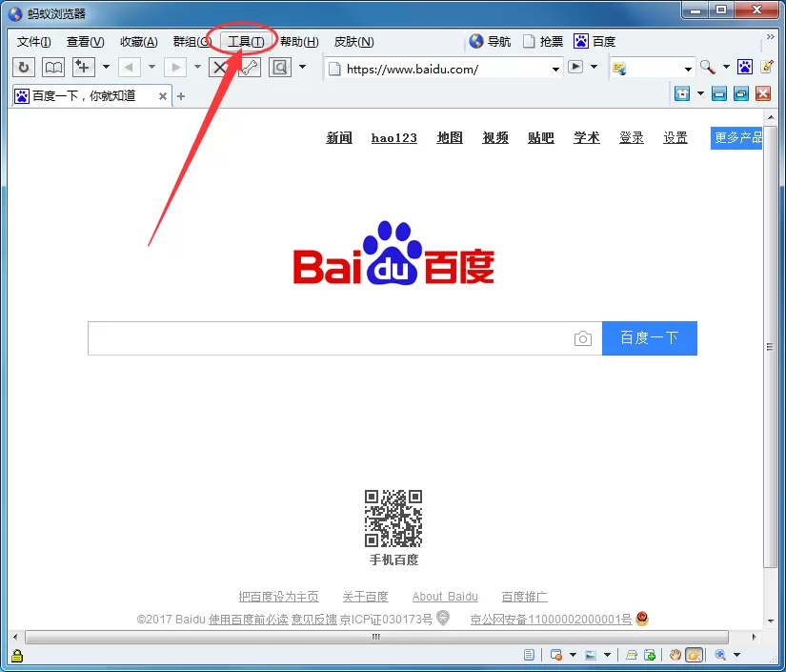Click the 导航 bookmark link
This screenshot has width=786, height=672.
491,42
